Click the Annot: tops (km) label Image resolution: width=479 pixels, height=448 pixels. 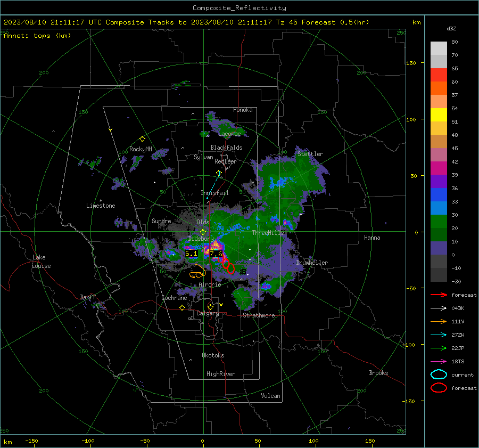click(37, 36)
